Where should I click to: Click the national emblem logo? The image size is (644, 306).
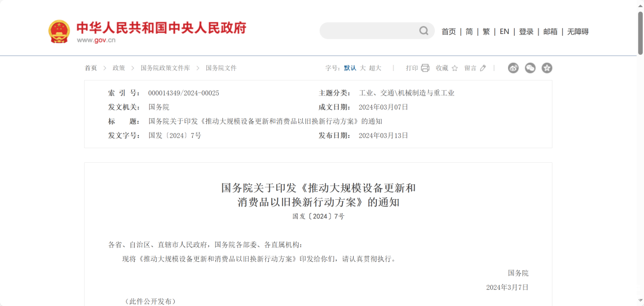point(59,32)
